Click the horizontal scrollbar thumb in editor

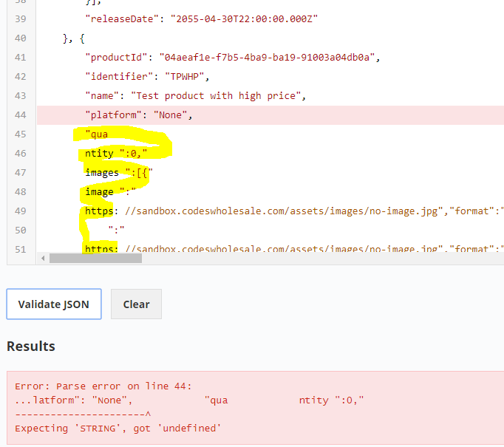coord(95,258)
